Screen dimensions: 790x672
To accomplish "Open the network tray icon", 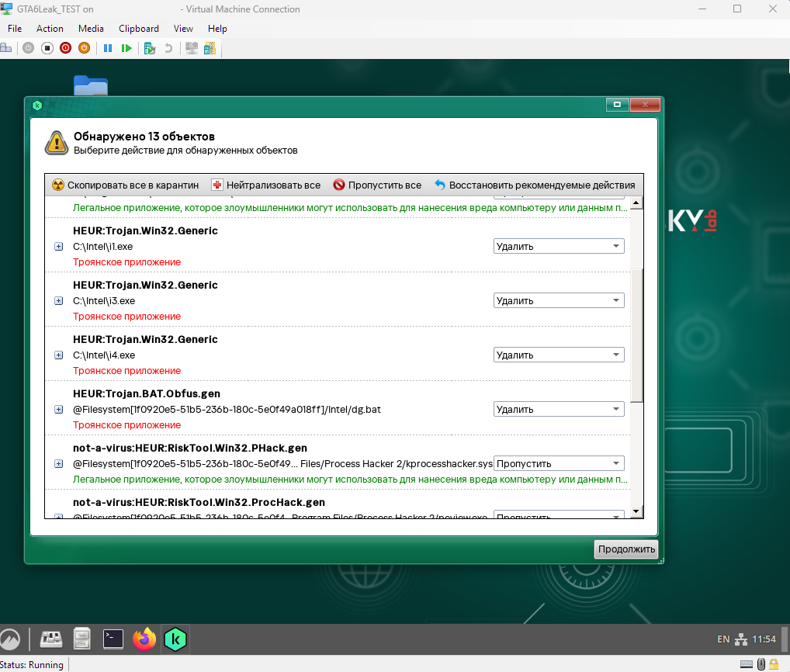I will coord(740,639).
